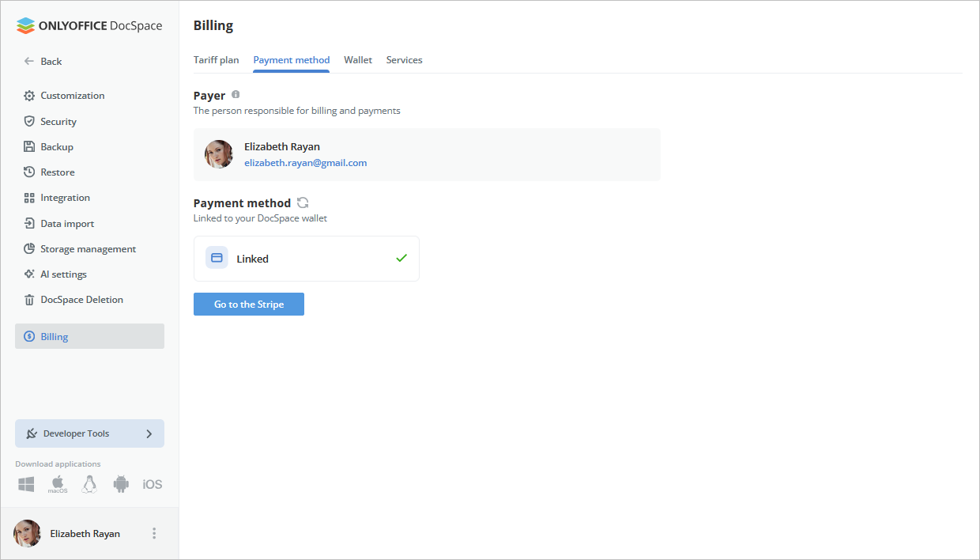Screen dimensions: 980x560
Task: Click the Integration grid icon
Action: [29, 198]
